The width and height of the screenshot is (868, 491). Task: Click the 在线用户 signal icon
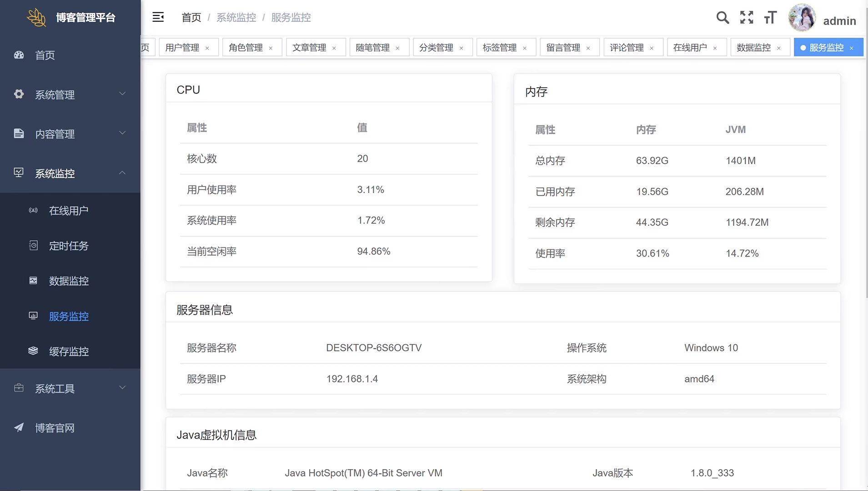point(33,210)
